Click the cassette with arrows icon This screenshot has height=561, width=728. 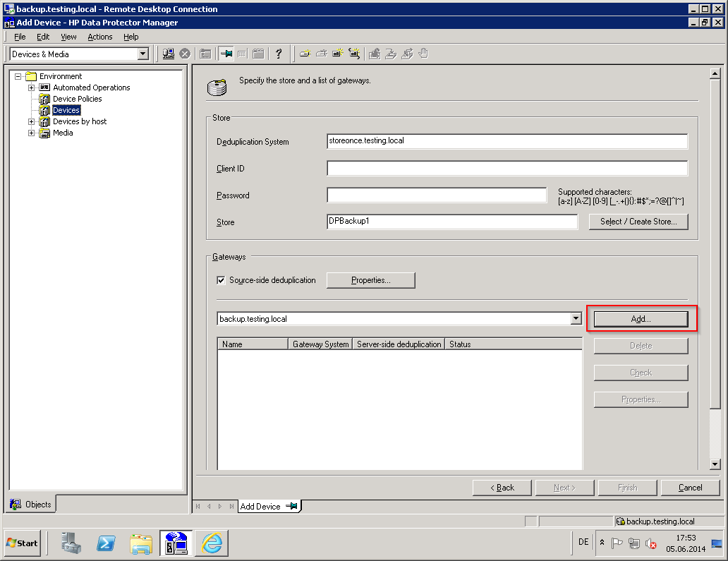354,54
